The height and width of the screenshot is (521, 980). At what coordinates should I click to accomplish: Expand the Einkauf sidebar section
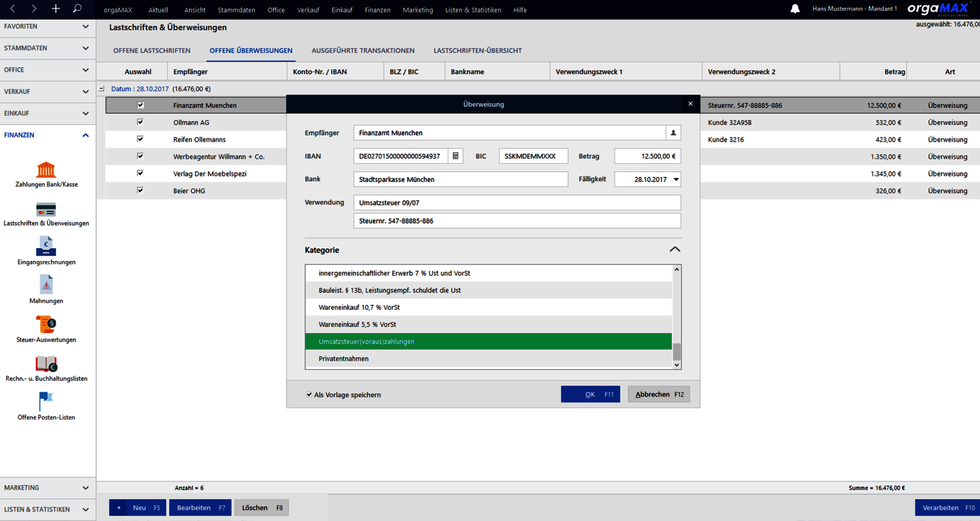pyautogui.click(x=47, y=113)
